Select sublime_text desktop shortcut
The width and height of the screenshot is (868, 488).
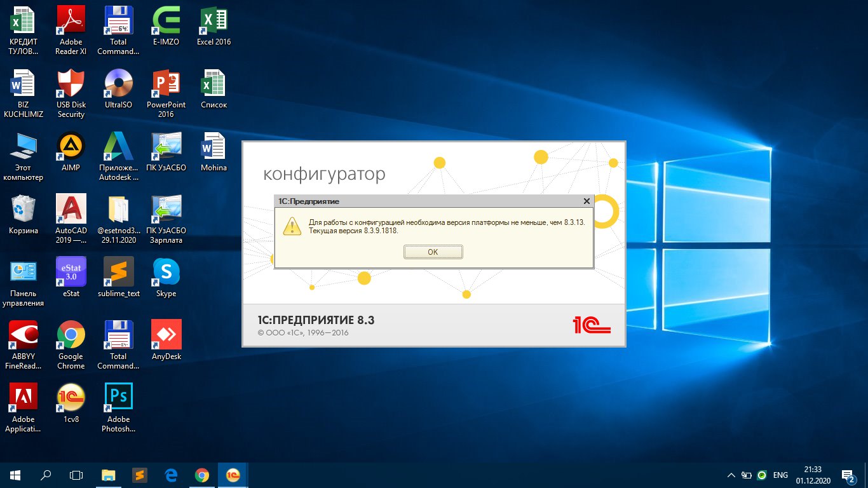[x=118, y=278]
